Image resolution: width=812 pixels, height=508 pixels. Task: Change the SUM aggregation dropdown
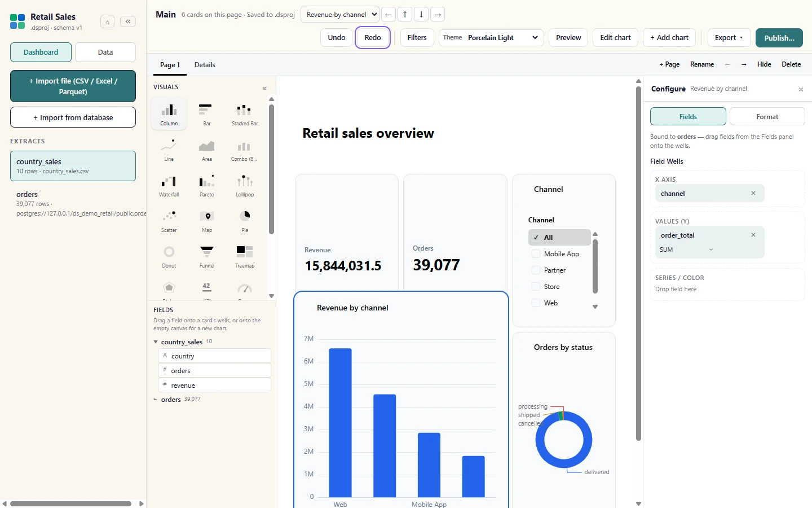[x=686, y=249]
